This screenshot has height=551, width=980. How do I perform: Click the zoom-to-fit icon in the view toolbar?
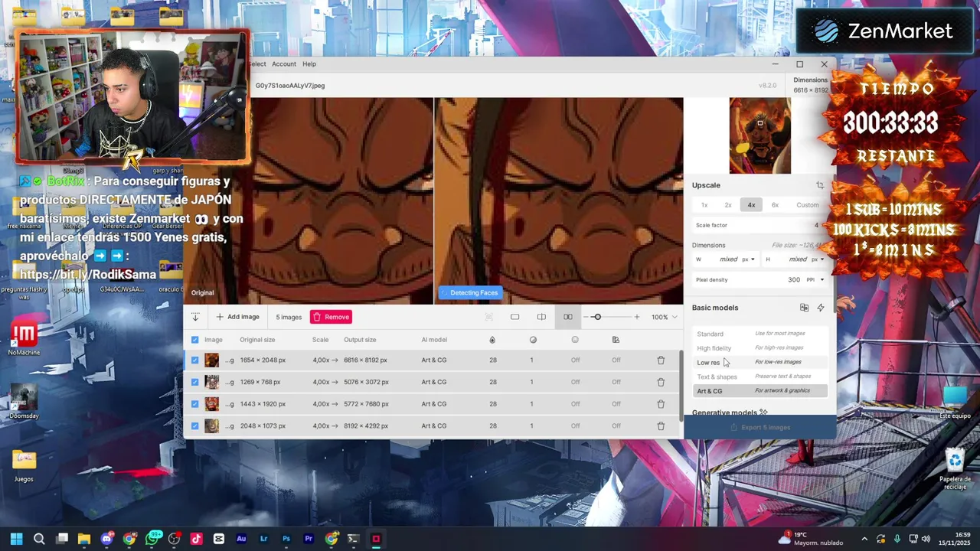pos(488,317)
